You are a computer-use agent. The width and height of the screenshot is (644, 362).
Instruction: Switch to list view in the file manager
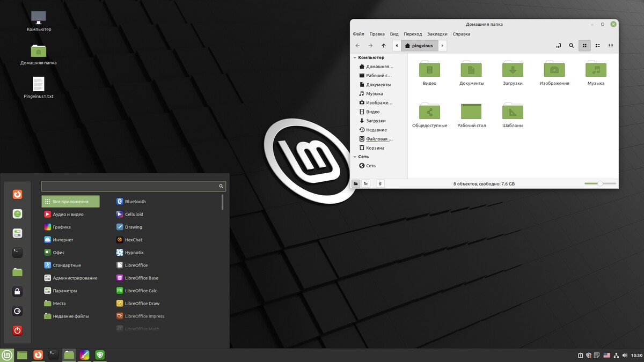pyautogui.click(x=598, y=46)
